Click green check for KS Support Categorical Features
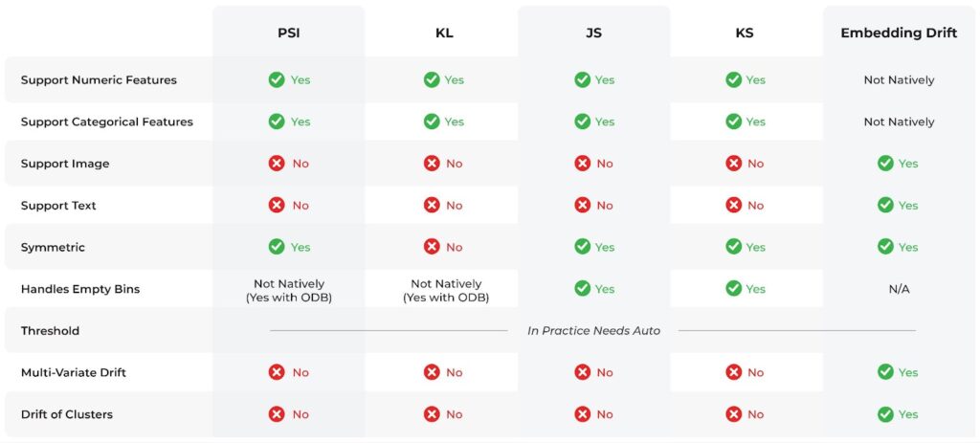The image size is (980, 443). [x=733, y=122]
